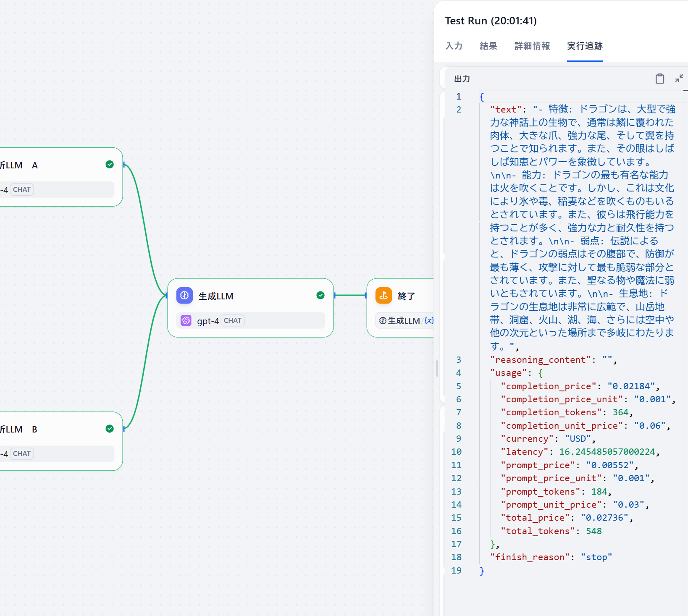688x616 pixels.
Task: Switch to the 結果 tab
Action: (x=488, y=46)
